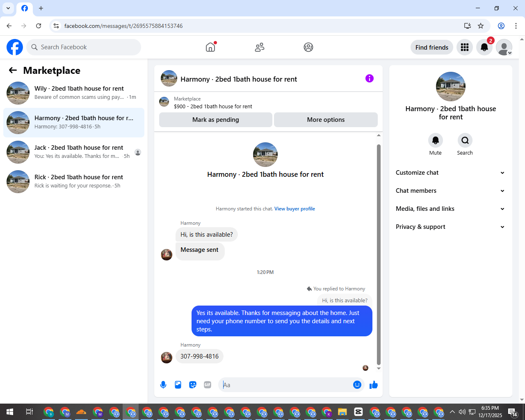
Task: Open Windows Start menu
Action: pyautogui.click(x=10, y=412)
